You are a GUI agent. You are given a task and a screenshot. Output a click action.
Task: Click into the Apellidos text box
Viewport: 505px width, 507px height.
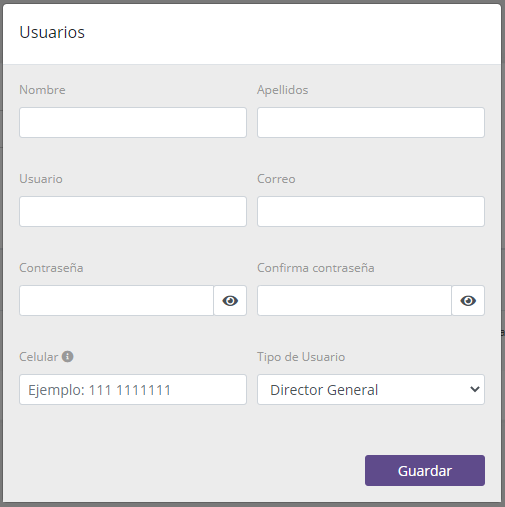tap(371, 122)
